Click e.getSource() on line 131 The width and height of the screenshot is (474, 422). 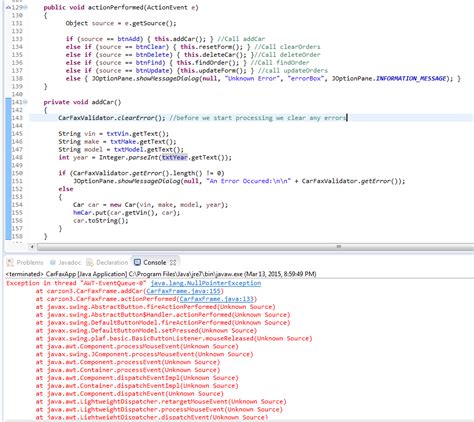[x=150, y=23]
